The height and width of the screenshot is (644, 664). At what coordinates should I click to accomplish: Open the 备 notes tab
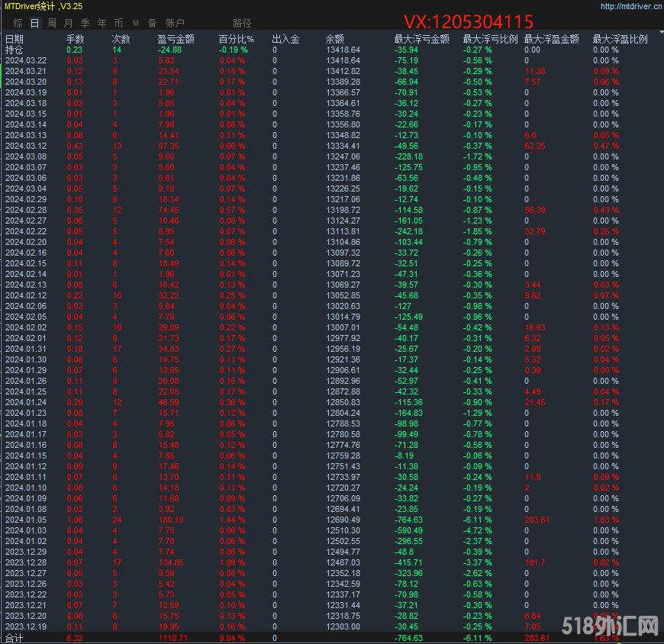coord(152,23)
